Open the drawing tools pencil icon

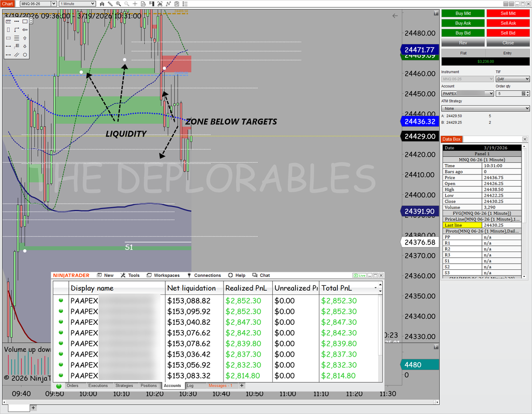pos(110,4)
